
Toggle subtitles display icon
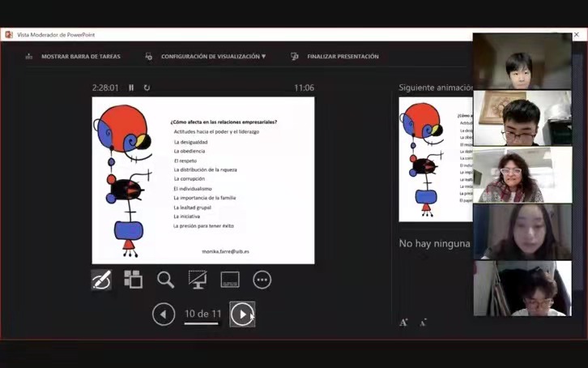[x=230, y=280]
